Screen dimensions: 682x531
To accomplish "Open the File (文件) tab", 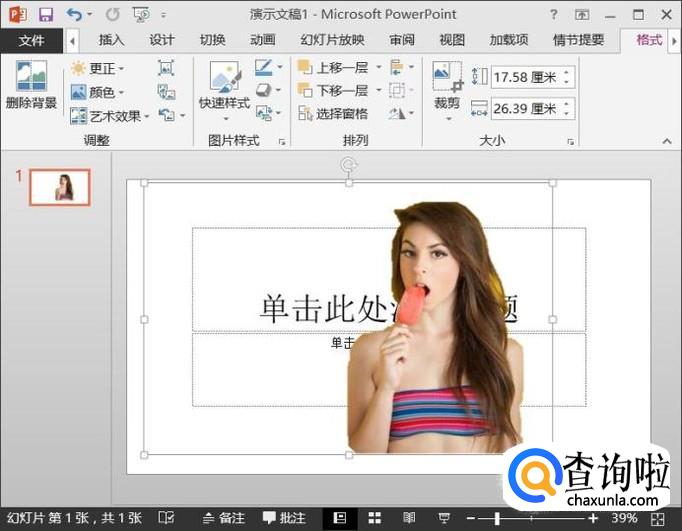I will [31, 40].
